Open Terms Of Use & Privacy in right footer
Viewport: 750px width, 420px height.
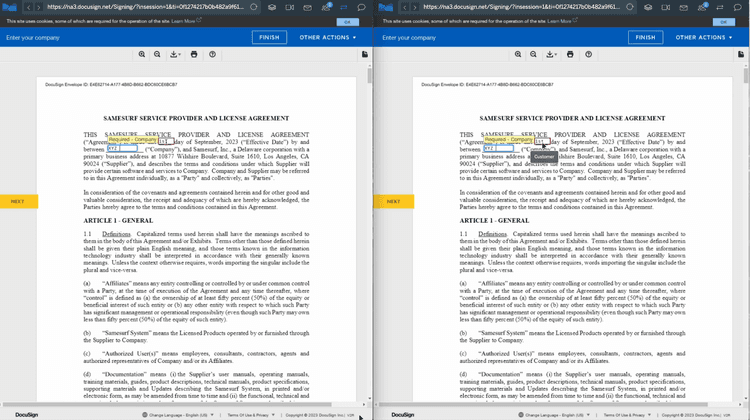(x=622, y=414)
